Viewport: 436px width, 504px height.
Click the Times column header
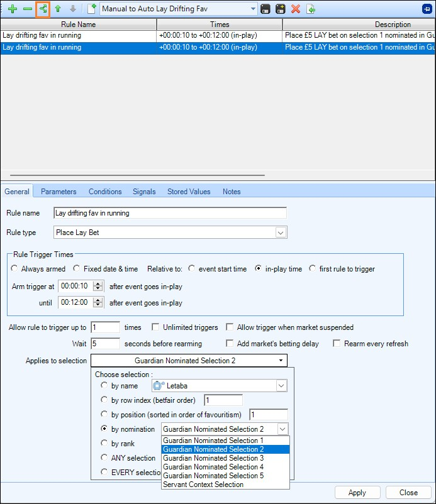coord(220,25)
